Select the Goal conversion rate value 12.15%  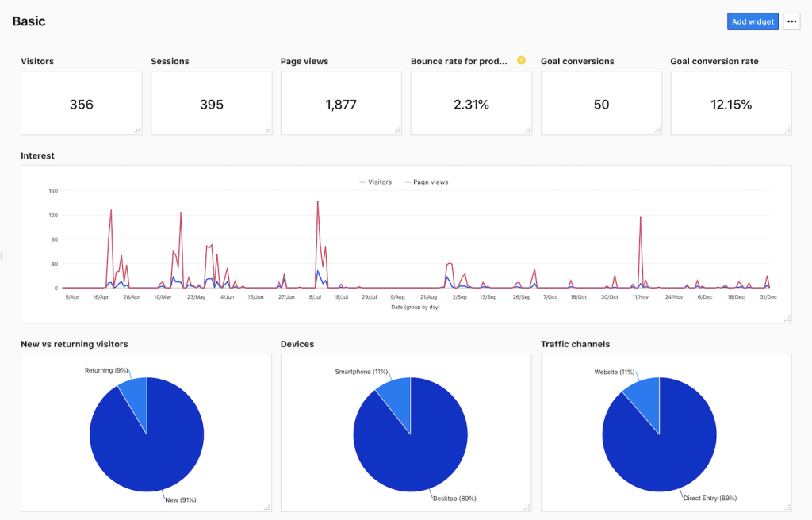[x=730, y=105]
